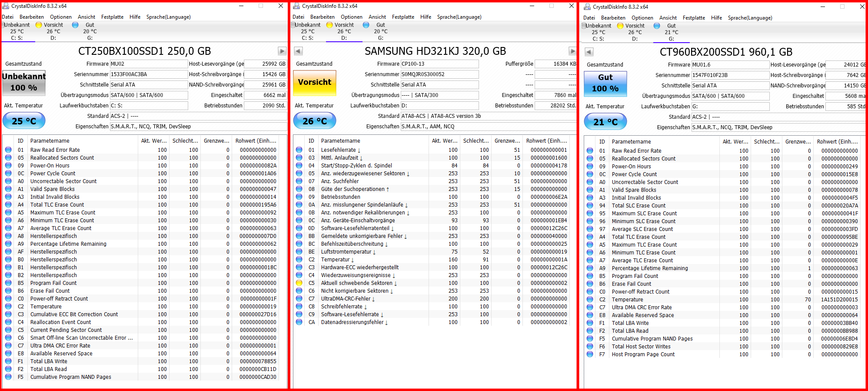The height and width of the screenshot is (391, 868).
Task: Click yellow Vorsicht drive orb in right window
Action: click(620, 26)
